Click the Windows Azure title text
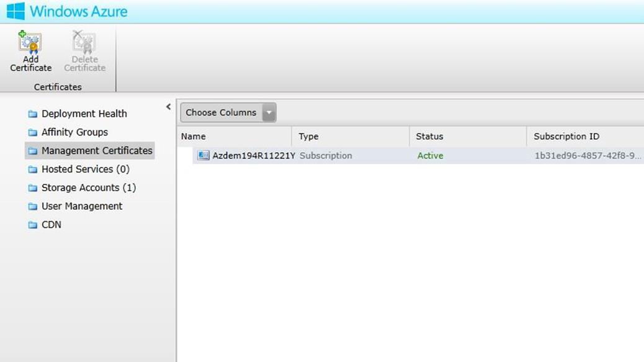This screenshot has height=362, width=644. pyautogui.click(x=78, y=11)
